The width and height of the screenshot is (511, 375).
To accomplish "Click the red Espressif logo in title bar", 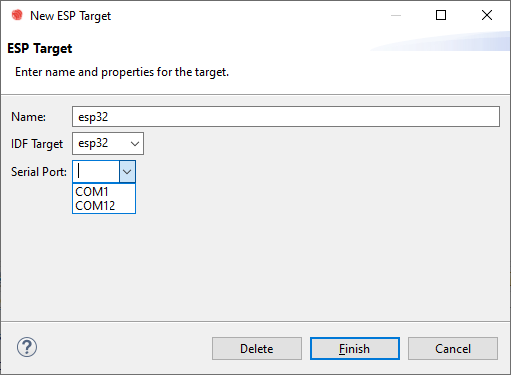I will (x=17, y=15).
